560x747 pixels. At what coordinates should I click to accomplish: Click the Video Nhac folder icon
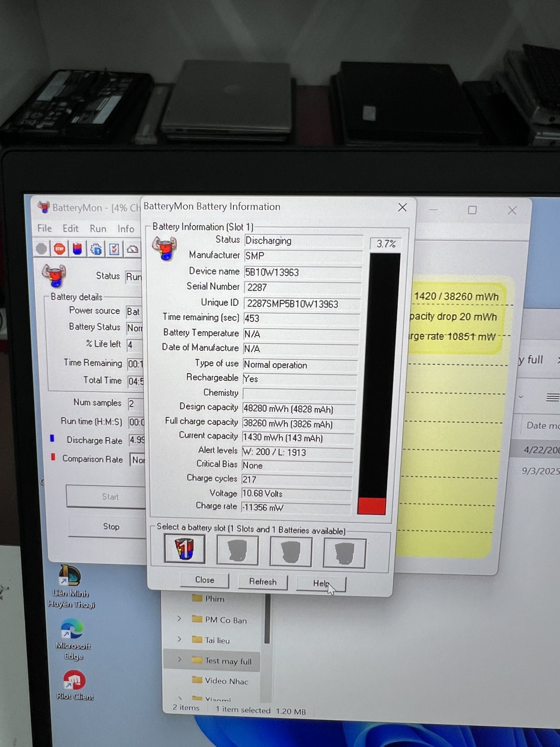click(197, 680)
